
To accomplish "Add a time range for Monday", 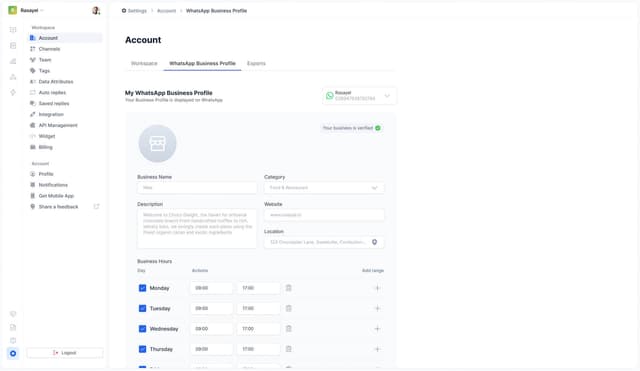I will tap(377, 288).
